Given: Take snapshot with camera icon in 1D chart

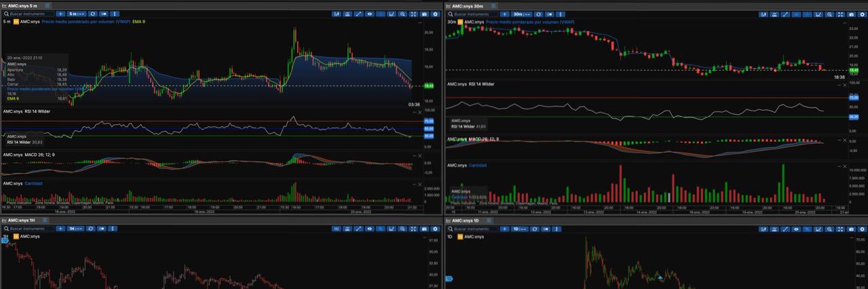Looking at the screenshot, I should pyautogui.click(x=851, y=229).
